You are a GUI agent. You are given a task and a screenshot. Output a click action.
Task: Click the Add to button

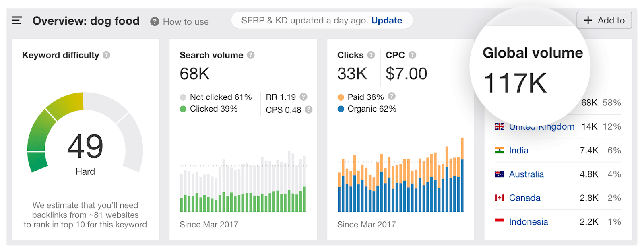click(604, 21)
